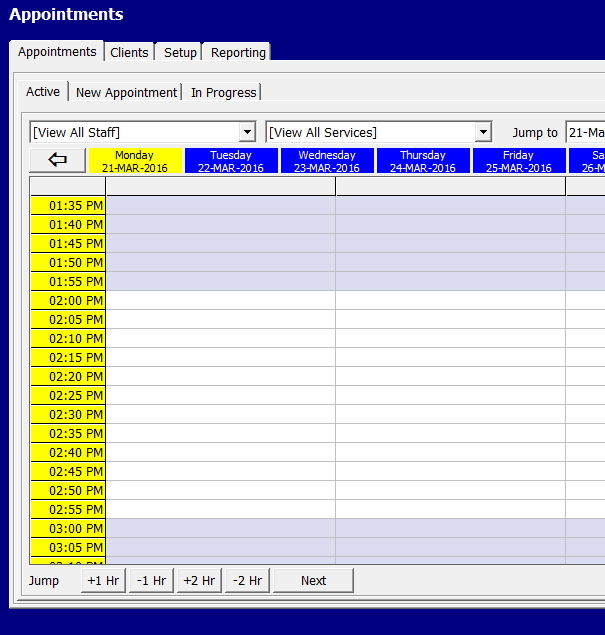This screenshot has height=635, width=605.
Task: Choose Wednesday 23-MAR-2016 day header
Action: pos(327,161)
